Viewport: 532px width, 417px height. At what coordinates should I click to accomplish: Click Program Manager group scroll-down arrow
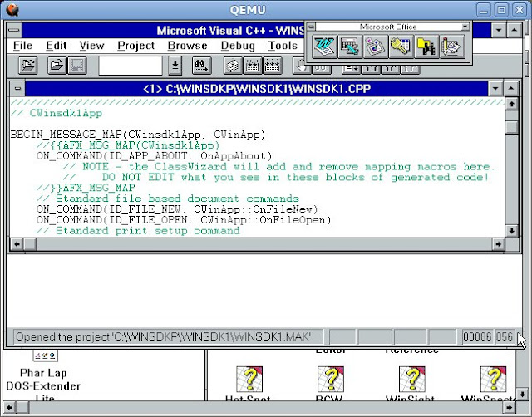(x=522, y=395)
